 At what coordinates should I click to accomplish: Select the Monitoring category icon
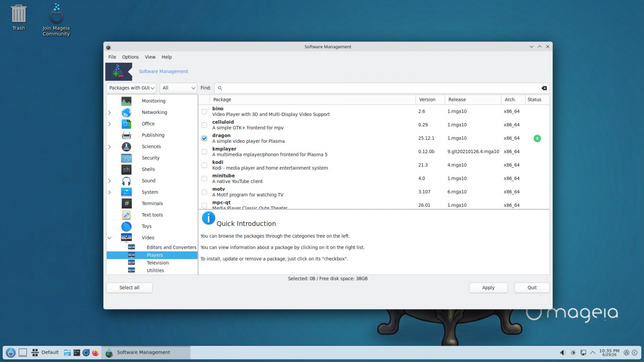(126, 101)
